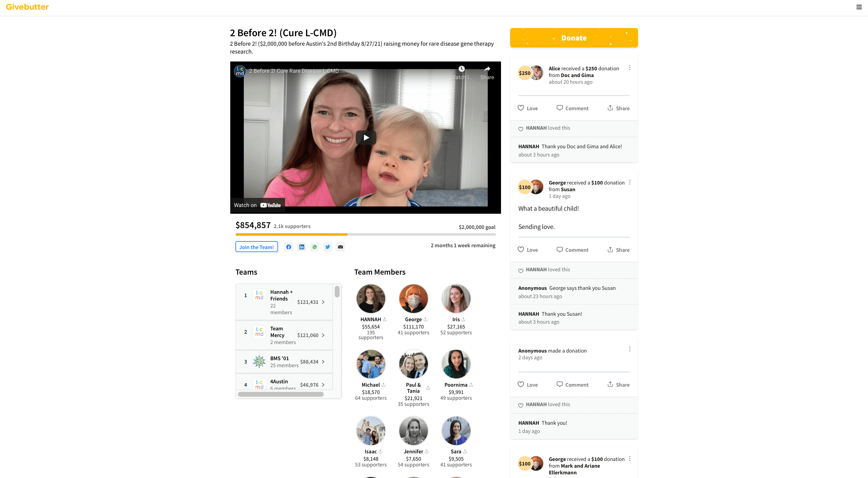Image resolution: width=868 pixels, height=478 pixels.
Task: Click Watch on YouTube link
Action: (257, 205)
